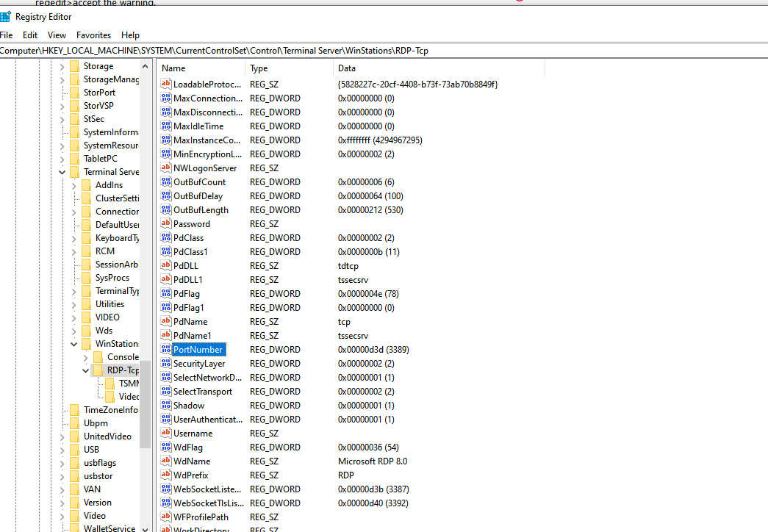Click the DWORD icon beside SecurityLayer

click(x=165, y=363)
